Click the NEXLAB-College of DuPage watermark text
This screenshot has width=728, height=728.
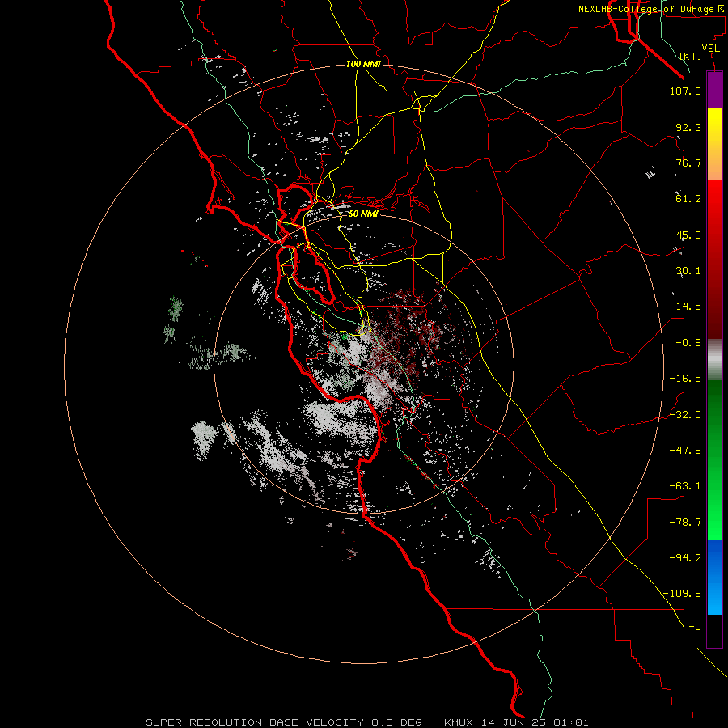[653, 9]
